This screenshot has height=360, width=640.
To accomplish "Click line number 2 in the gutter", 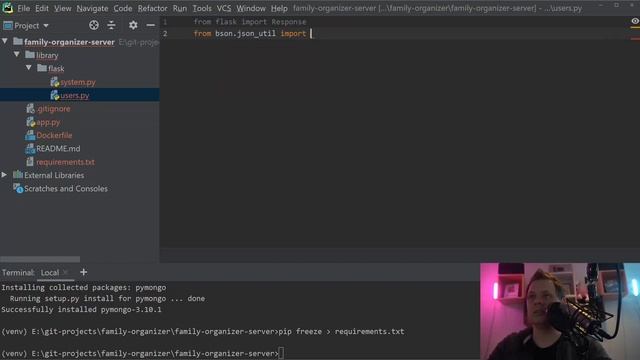I will click(165, 33).
